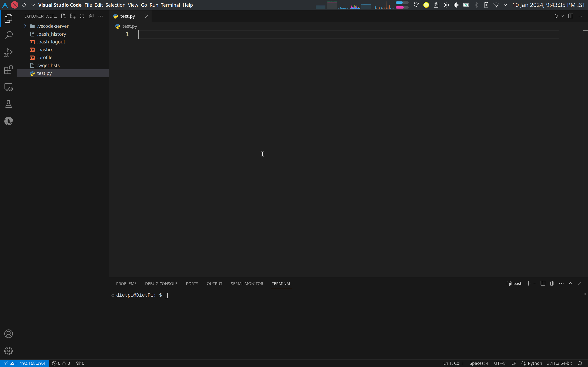588x367 pixels.
Task: Click SSH: 192.168.29.4 remote indicator
Action: pos(25,363)
